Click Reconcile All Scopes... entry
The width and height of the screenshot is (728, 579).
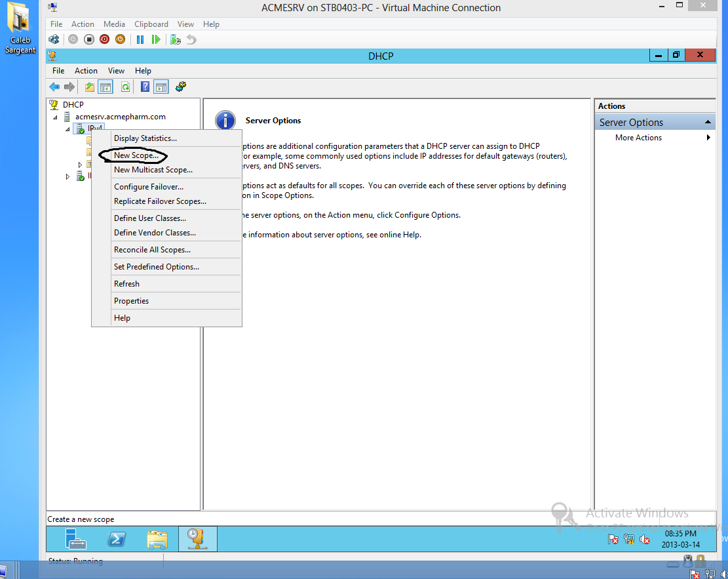152,250
